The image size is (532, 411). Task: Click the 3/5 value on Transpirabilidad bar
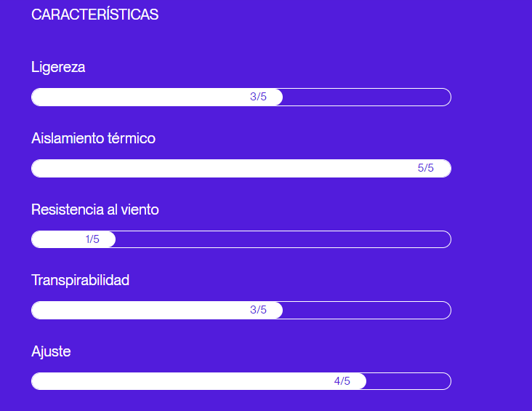click(258, 310)
